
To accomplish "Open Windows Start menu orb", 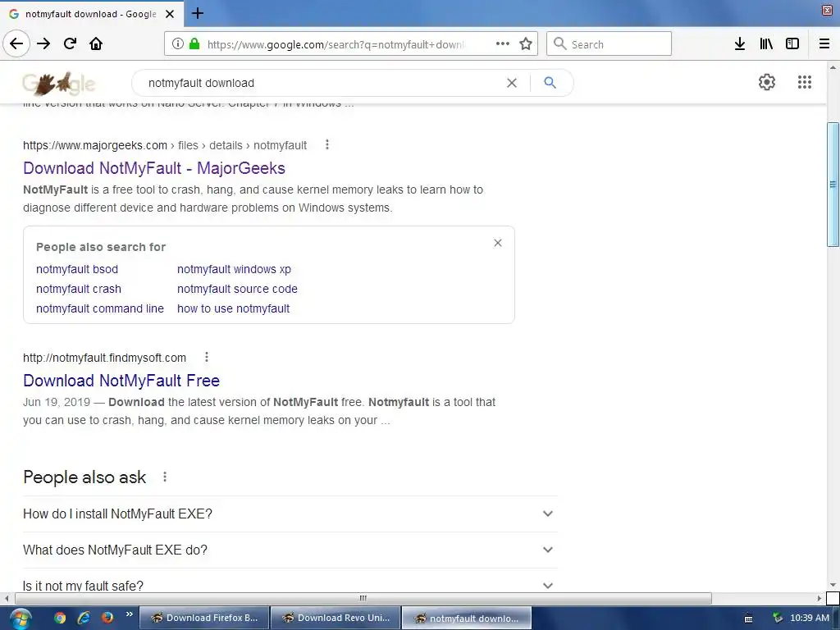I will 20,619.
